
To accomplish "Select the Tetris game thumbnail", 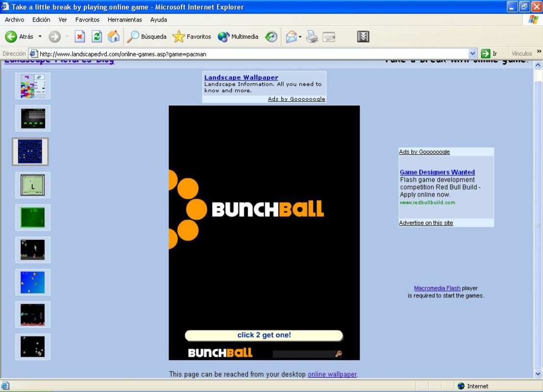I will [x=33, y=86].
